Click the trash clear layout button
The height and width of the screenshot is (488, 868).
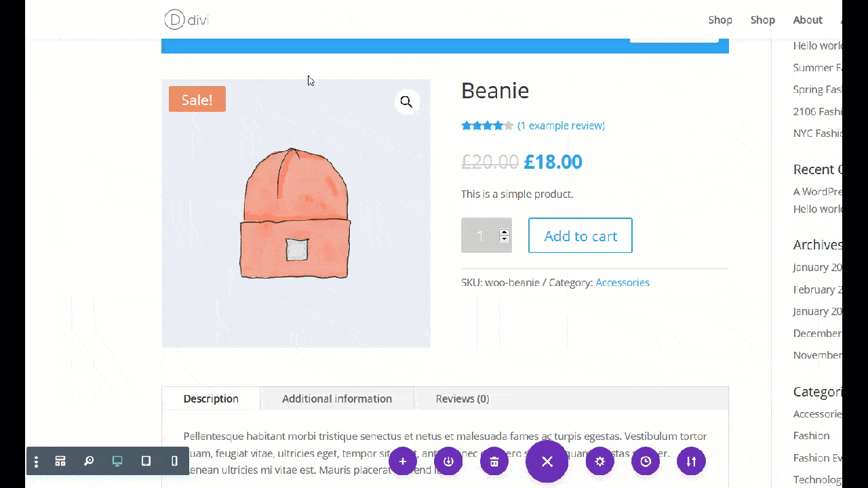pyautogui.click(x=494, y=462)
